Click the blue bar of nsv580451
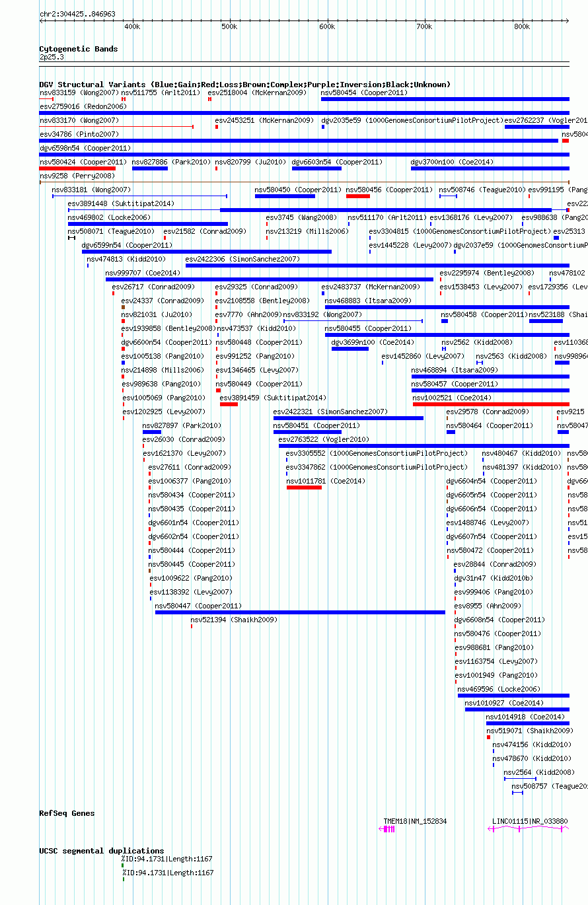 (x=307, y=432)
